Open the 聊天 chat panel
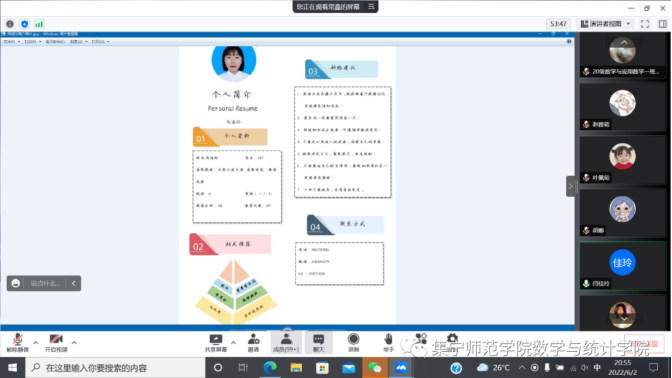This screenshot has height=378, width=672. point(318,343)
